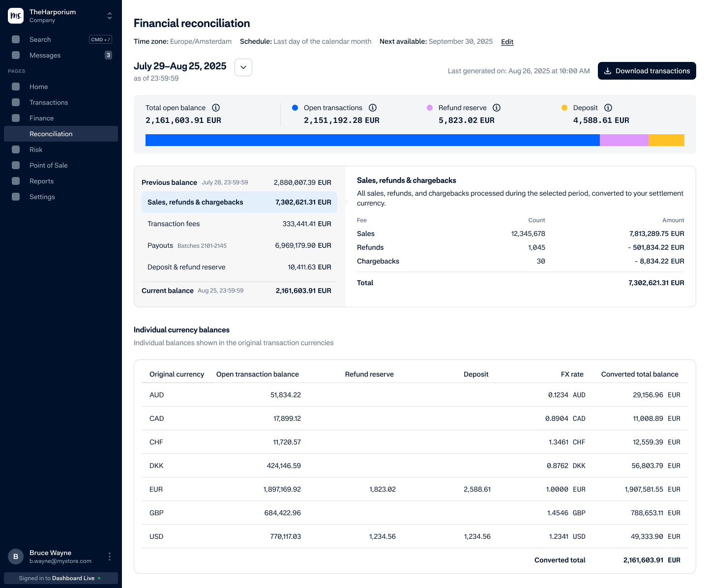The image size is (708, 588).
Task: Select the Deposit & refund reserve row
Action: [x=239, y=267]
